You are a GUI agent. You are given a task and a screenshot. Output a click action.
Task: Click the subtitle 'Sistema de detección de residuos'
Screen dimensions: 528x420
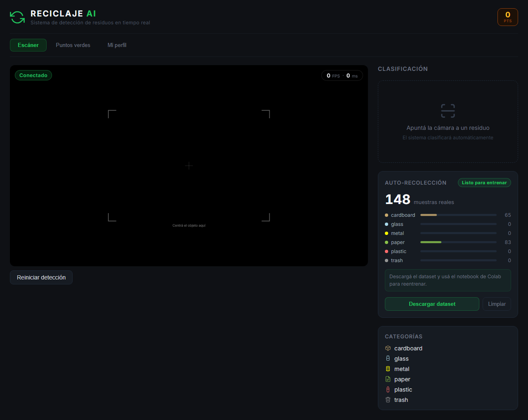click(90, 23)
